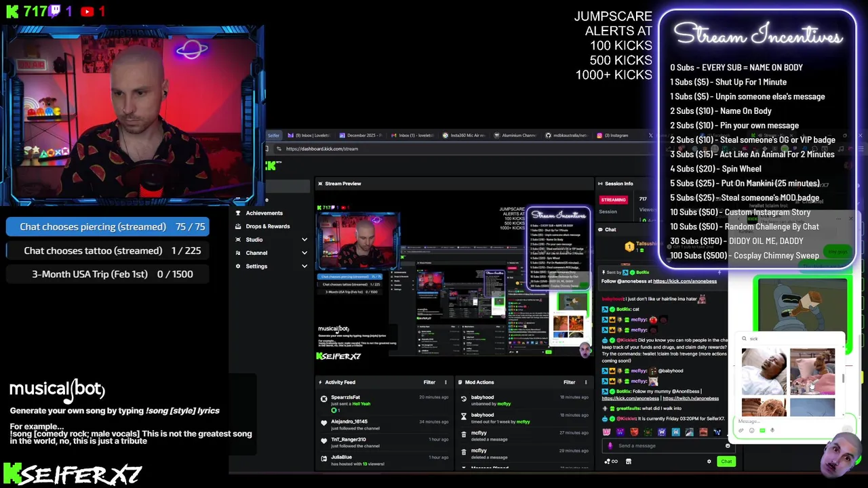Click the green GIF icon in messenger popup
Image resolution: width=868 pixels, height=488 pixels.
coord(762,430)
